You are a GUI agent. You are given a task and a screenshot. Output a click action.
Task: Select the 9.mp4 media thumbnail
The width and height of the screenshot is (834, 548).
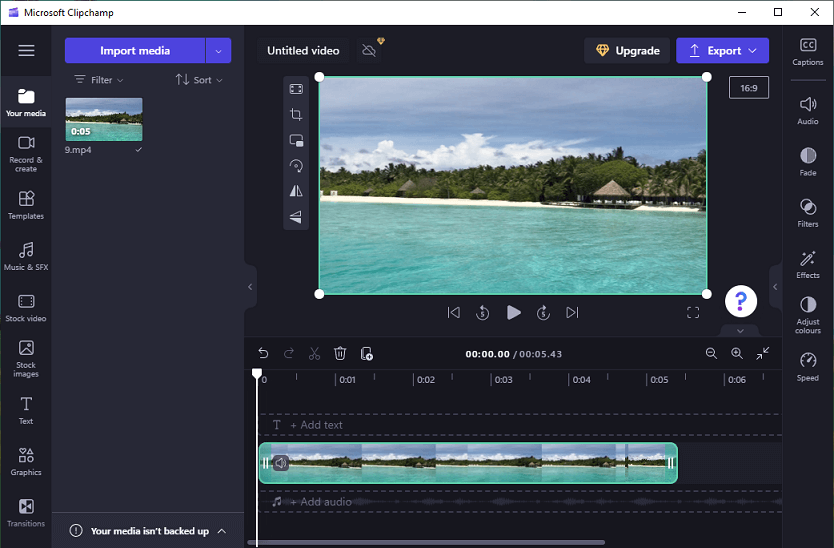point(104,120)
